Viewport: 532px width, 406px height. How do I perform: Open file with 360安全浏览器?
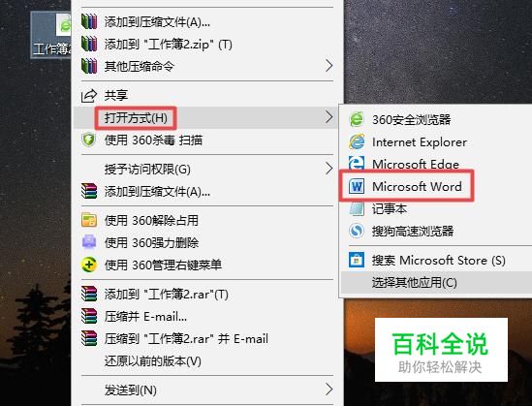[x=436, y=119]
